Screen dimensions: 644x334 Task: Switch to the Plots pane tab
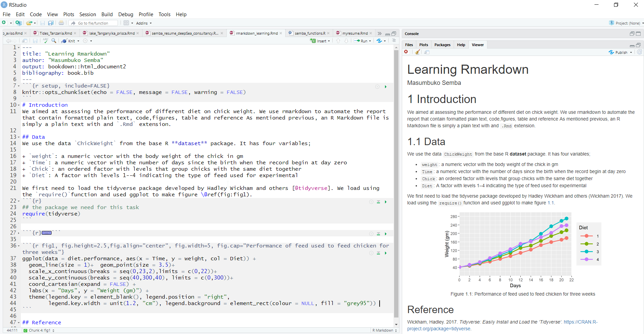(424, 45)
